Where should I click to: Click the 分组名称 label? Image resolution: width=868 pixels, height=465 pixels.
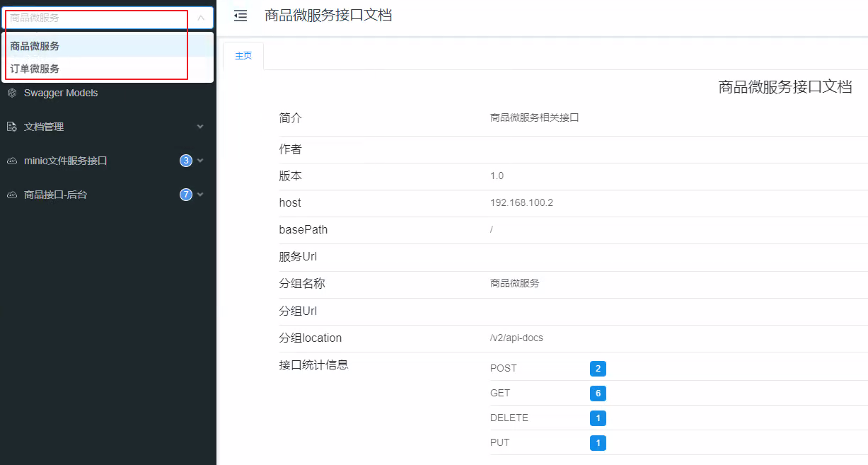[x=302, y=284]
